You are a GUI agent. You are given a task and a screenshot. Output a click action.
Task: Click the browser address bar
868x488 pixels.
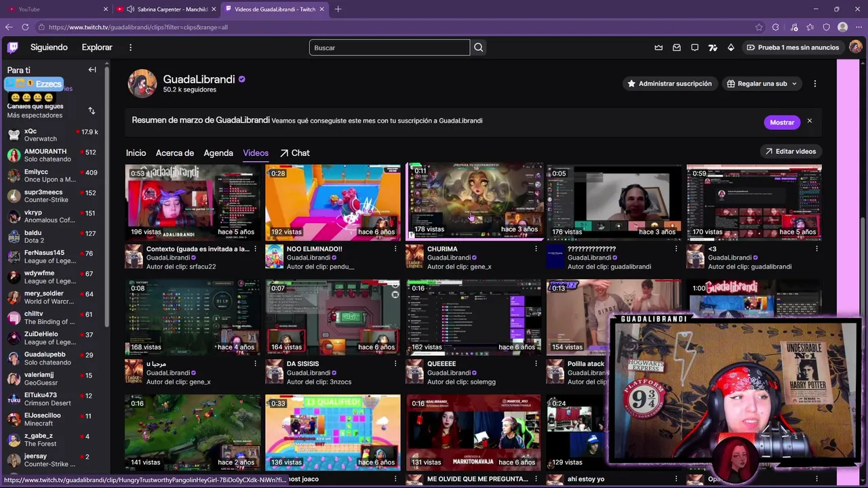pyautogui.click(x=393, y=27)
